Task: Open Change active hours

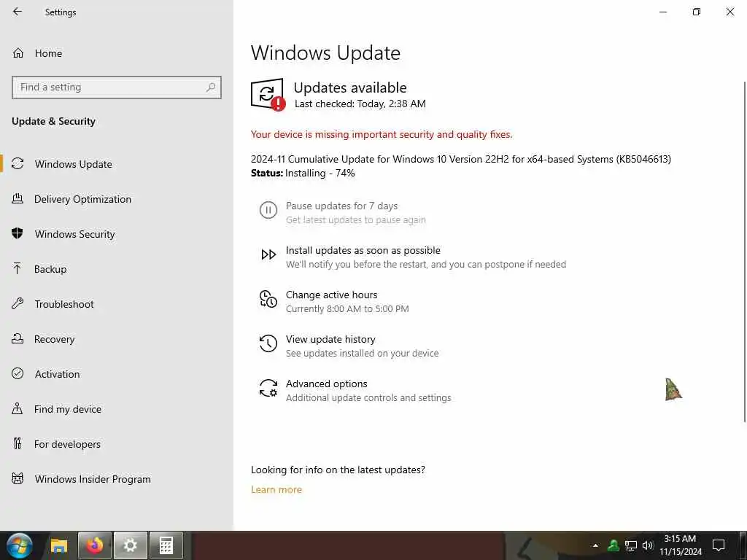Action: tap(332, 295)
